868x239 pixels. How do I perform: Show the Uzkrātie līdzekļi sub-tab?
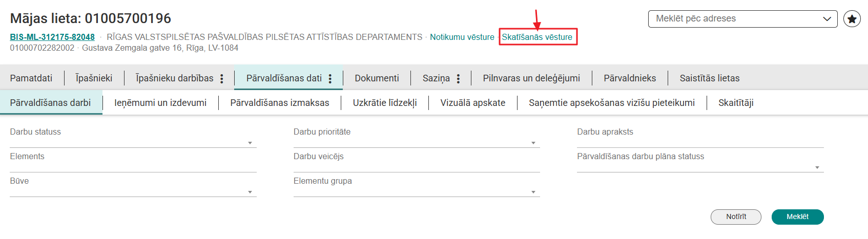(385, 103)
